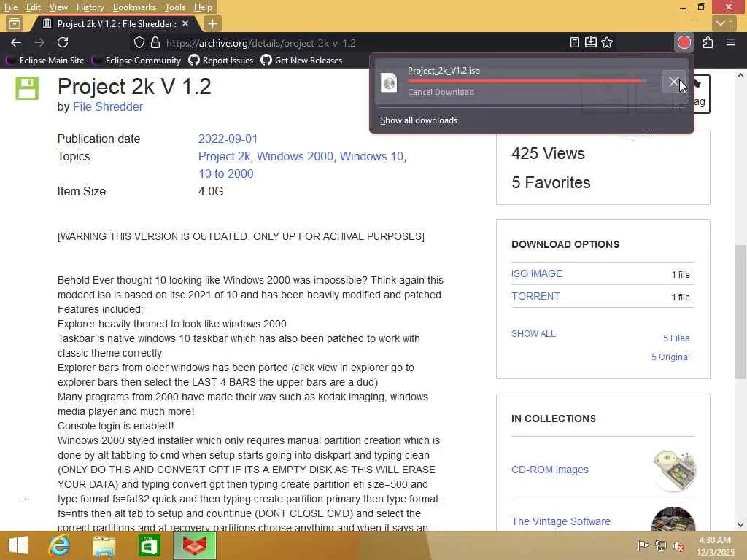
Task: Toggle reader view icon in address bar
Action: pyautogui.click(x=575, y=43)
